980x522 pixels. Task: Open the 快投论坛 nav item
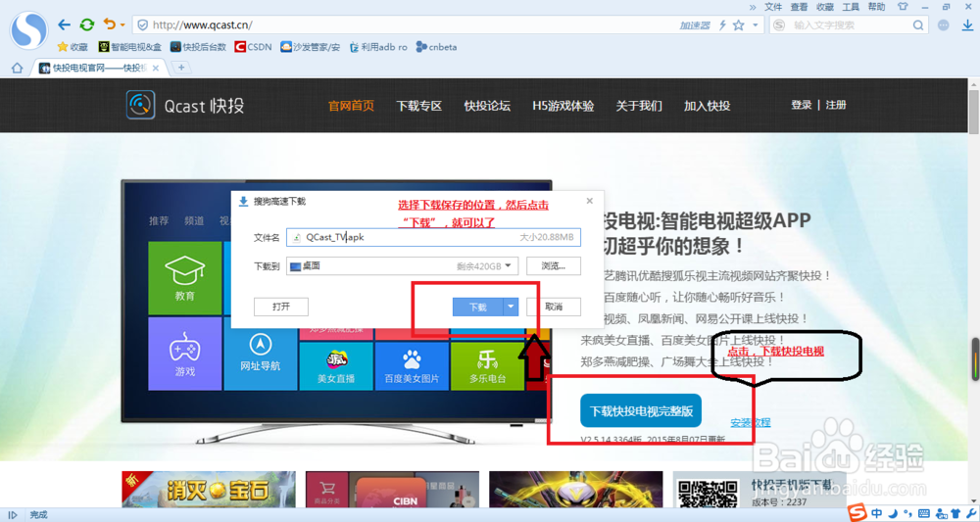click(487, 106)
